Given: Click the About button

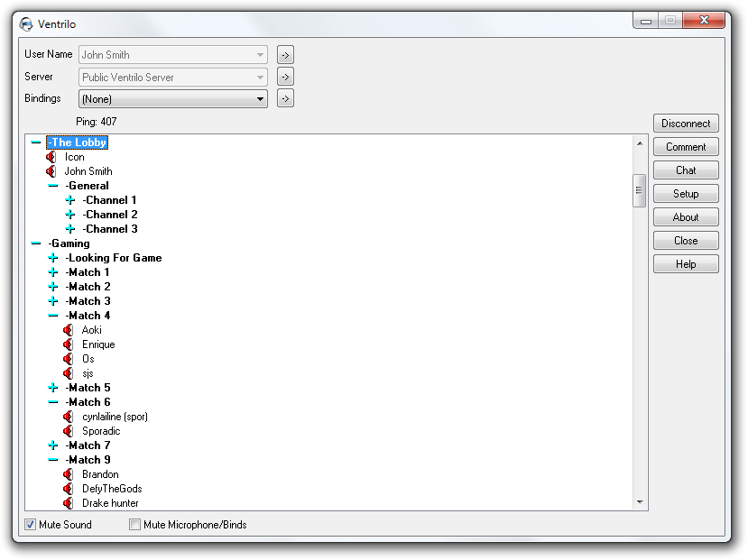Looking at the screenshot, I should (x=686, y=217).
